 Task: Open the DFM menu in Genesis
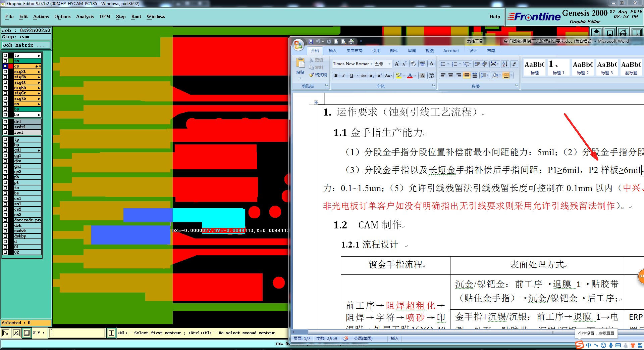(x=105, y=16)
